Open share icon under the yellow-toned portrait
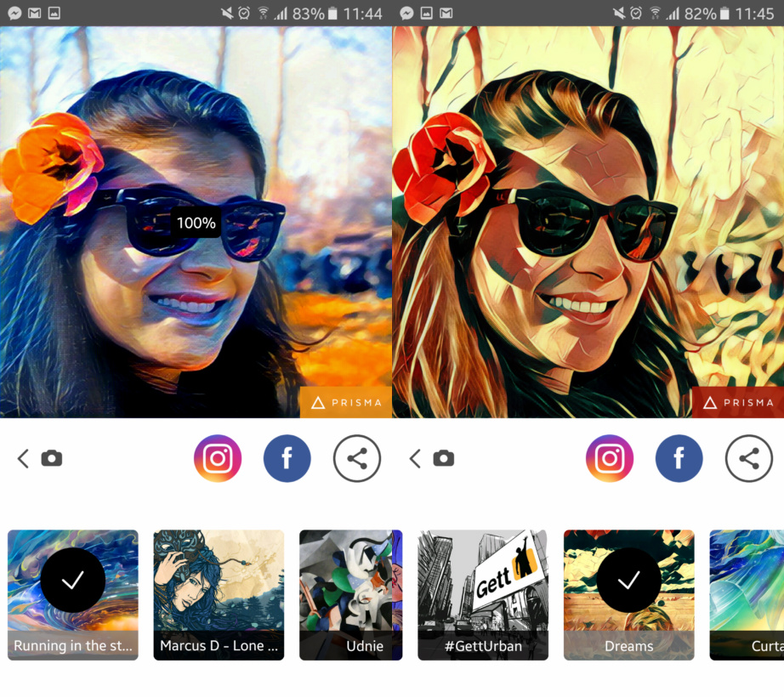784x697 pixels. tap(749, 459)
